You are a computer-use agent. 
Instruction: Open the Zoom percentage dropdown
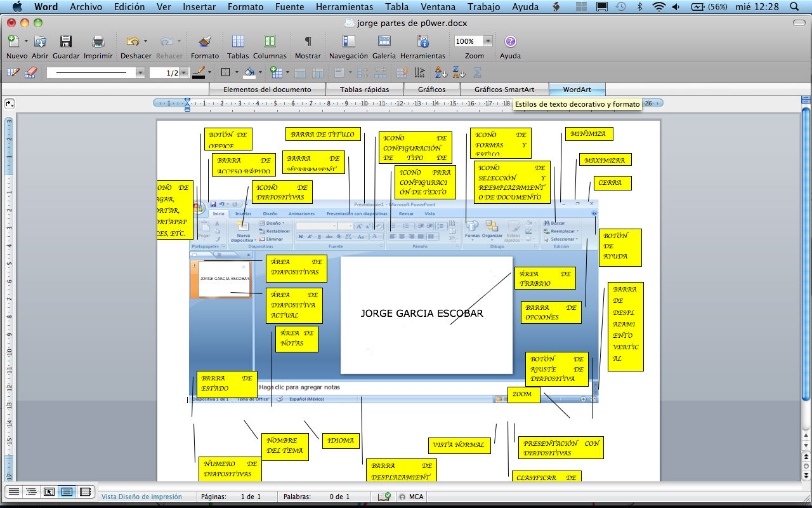click(487, 41)
